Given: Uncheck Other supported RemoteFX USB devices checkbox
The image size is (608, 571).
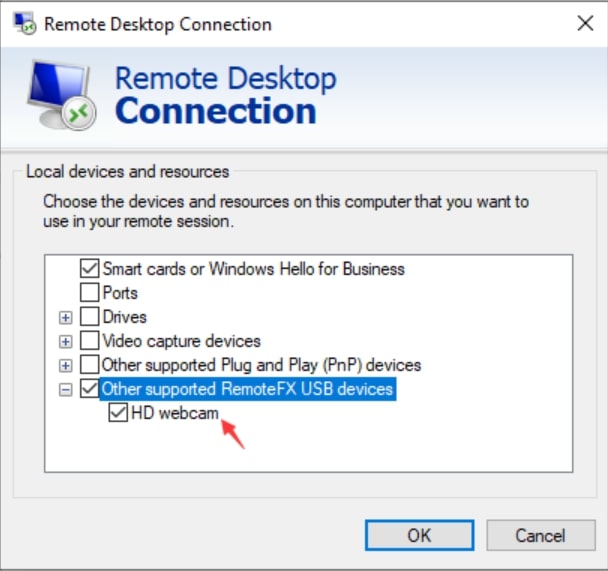Looking at the screenshot, I should [x=90, y=389].
